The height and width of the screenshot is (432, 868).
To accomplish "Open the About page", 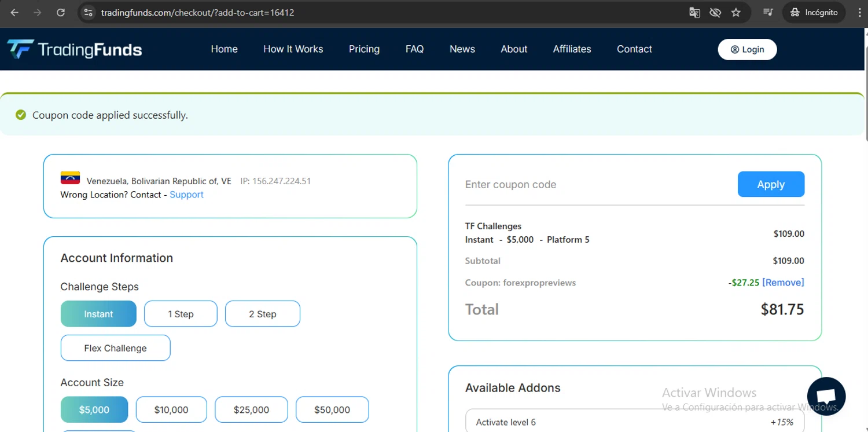I will (514, 49).
